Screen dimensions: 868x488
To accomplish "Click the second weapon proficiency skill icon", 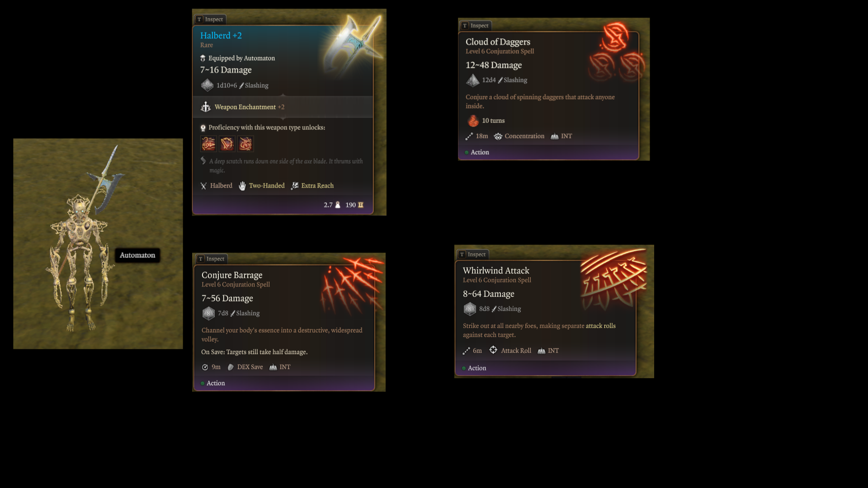I will coord(227,144).
